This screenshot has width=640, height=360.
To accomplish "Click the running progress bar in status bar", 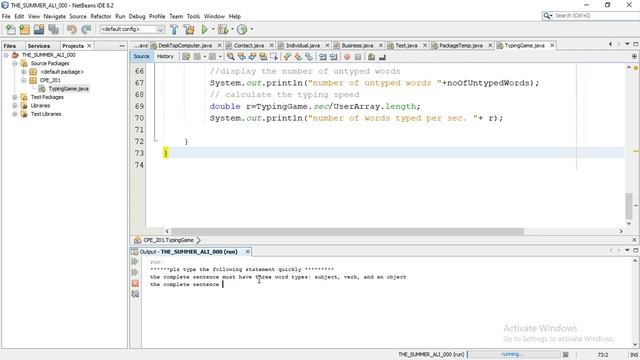I will (514, 354).
